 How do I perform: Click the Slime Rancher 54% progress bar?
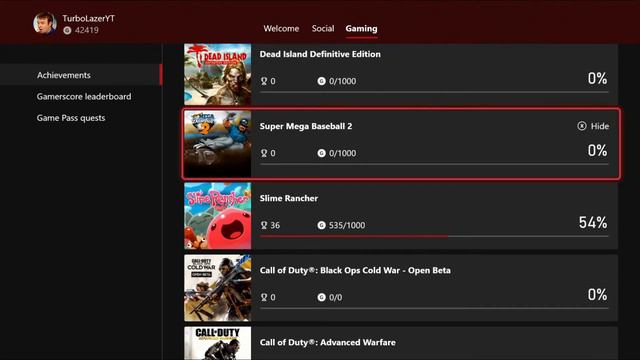(x=434, y=236)
